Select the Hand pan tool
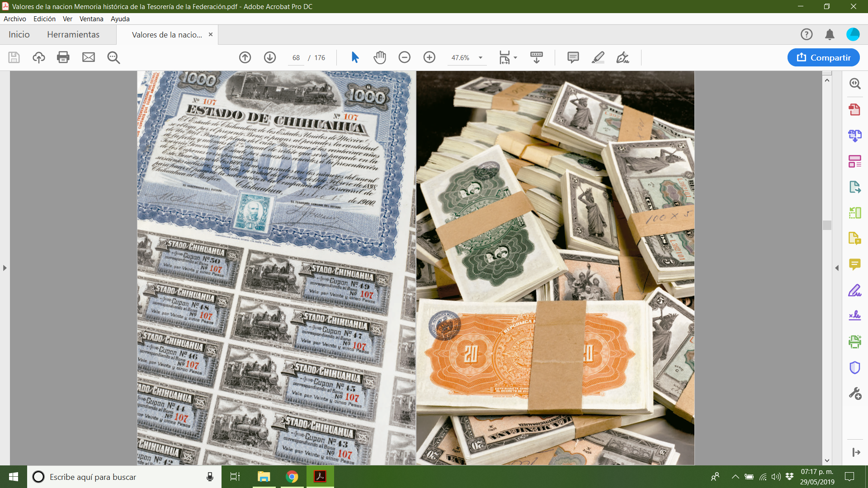The height and width of the screenshot is (488, 868). 380,57
